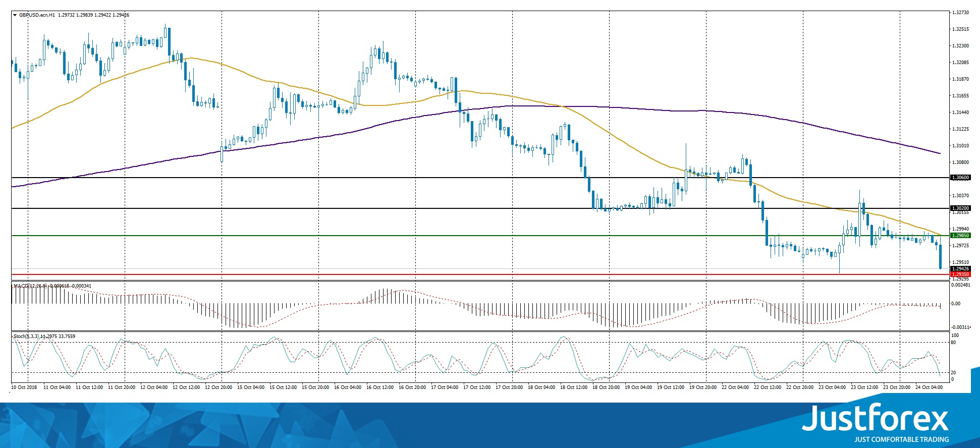The height and width of the screenshot is (448, 980).
Task: Click the 10 Oct 2018 date label
Action: pyautogui.click(x=24, y=387)
